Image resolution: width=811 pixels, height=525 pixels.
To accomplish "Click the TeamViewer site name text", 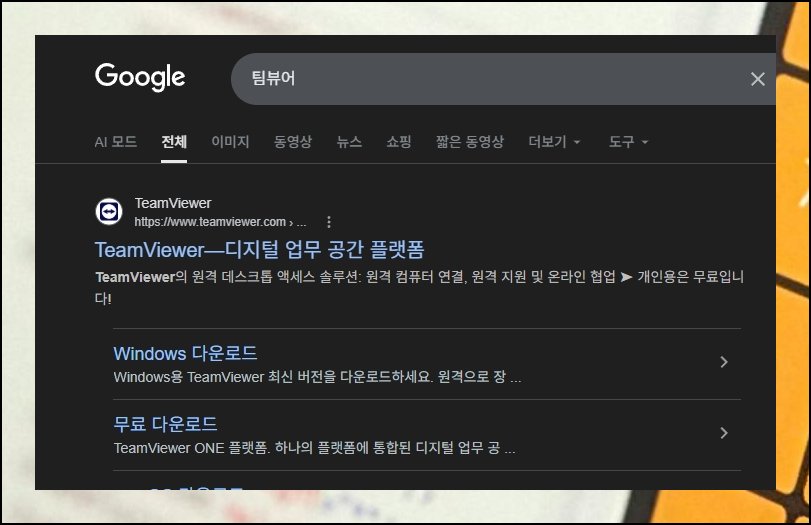I will 173,203.
